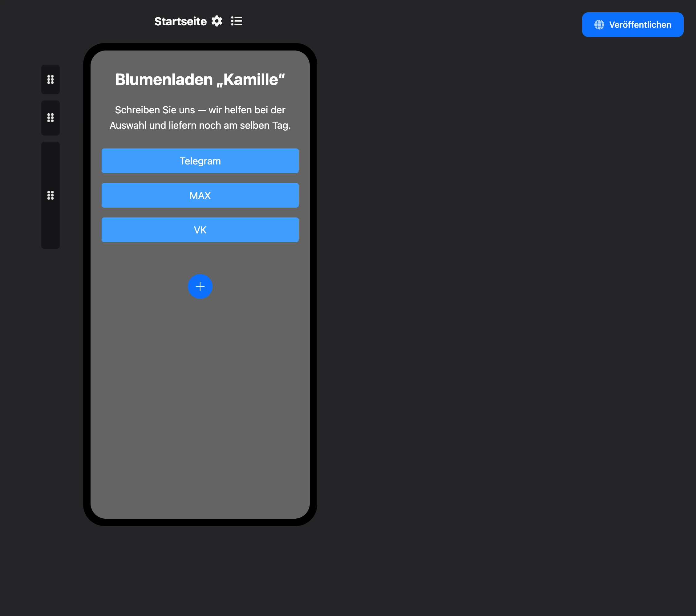Select the MAX button
This screenshot has height=616, width=696.
tap(200, 195)
